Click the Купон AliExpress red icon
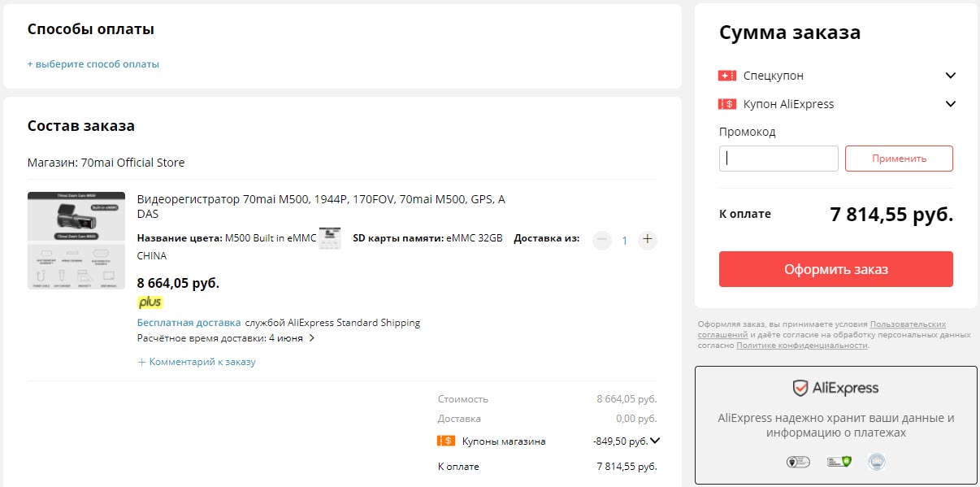This screenshot has width=980, height=487. coord(726,104)
